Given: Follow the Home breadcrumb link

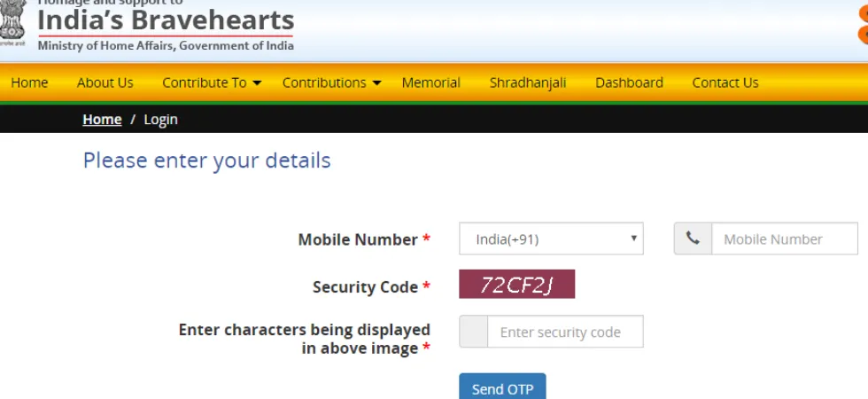Looking at the screenshot, I should tap(102, 119).
